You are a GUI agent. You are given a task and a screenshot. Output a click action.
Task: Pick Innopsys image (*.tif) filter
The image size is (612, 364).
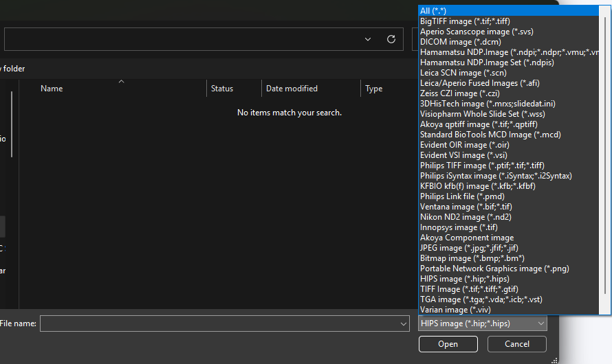click(509, 227)
